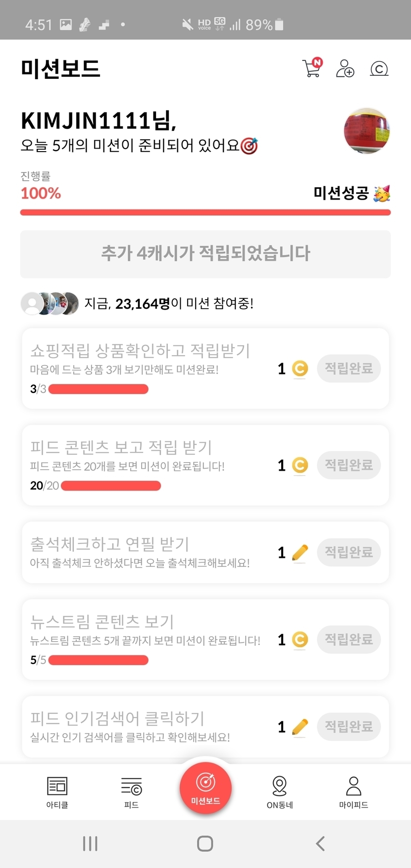Screen dimensions: 411x868
Task: Tap 적립완료 for 피드 콘텐츠 mission
Action: 349,465
